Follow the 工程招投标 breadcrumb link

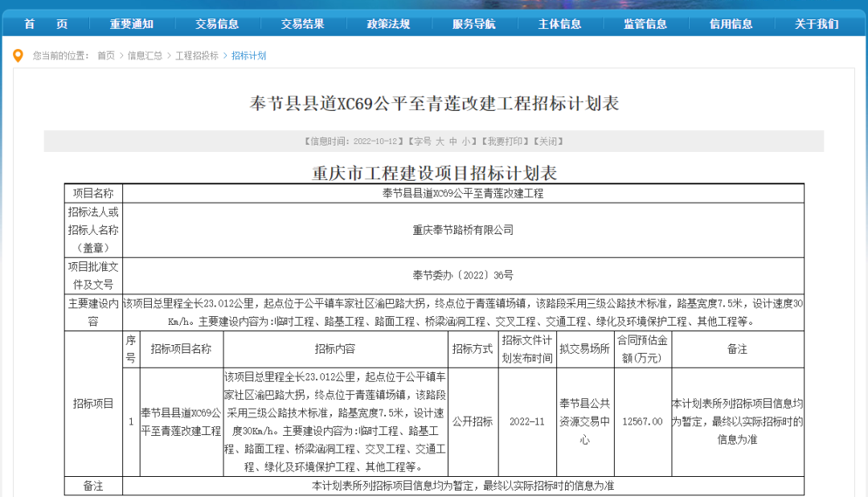[x=197, y=55]
